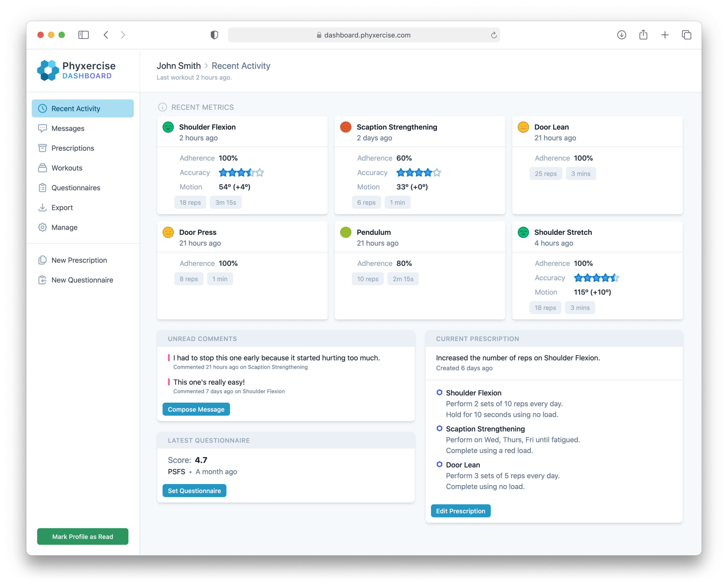Click the Share icon in toolbar
Image resolution: width=728 pixels, height=587 pixels.
click(643, 35)
